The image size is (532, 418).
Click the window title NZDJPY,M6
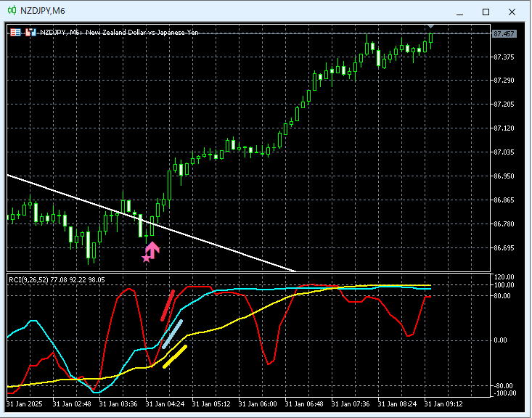pos(42,11)
